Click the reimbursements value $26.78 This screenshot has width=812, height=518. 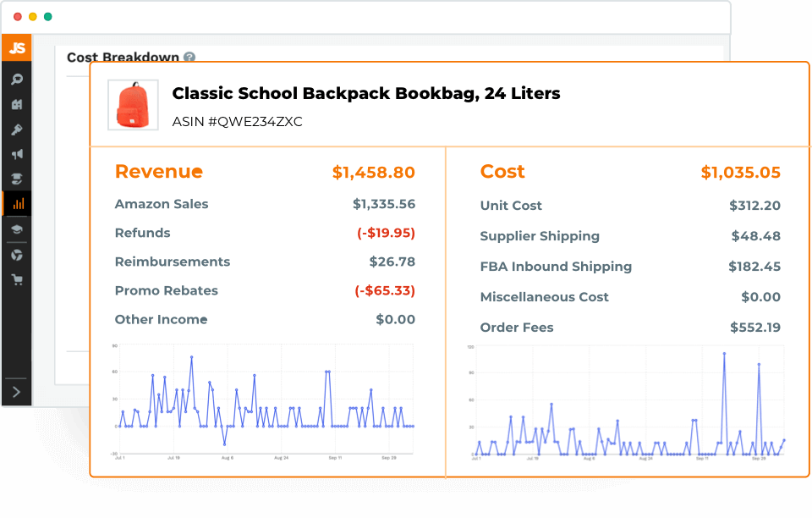click(x=392, y=262)
